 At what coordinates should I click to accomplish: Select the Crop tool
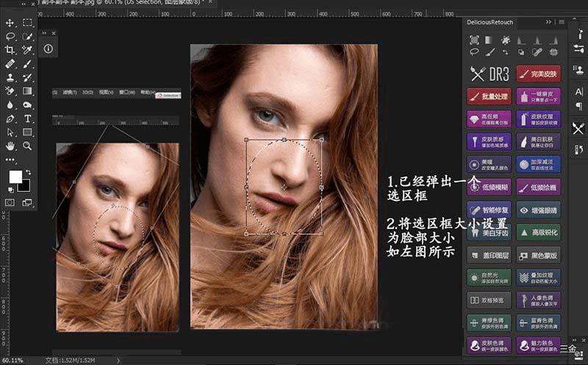[10, 50]
